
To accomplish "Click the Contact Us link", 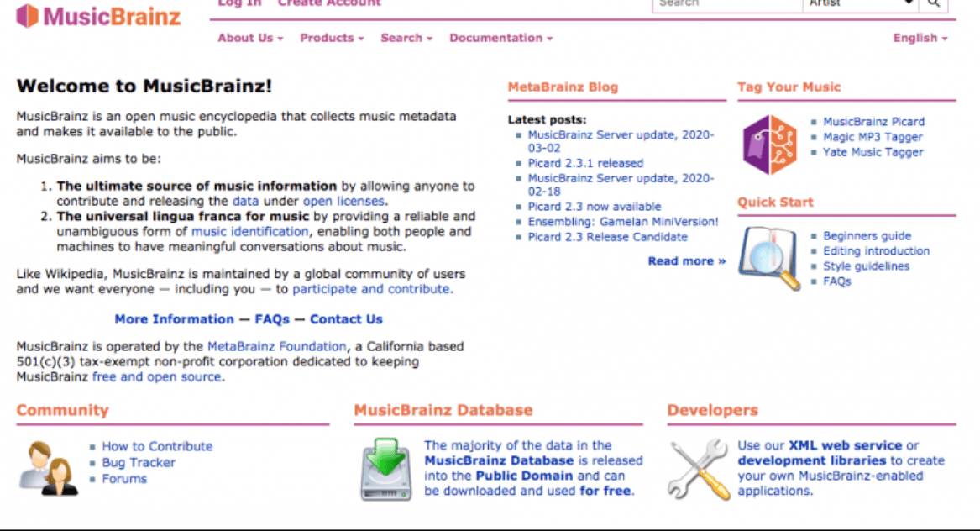I will point(346,319).
